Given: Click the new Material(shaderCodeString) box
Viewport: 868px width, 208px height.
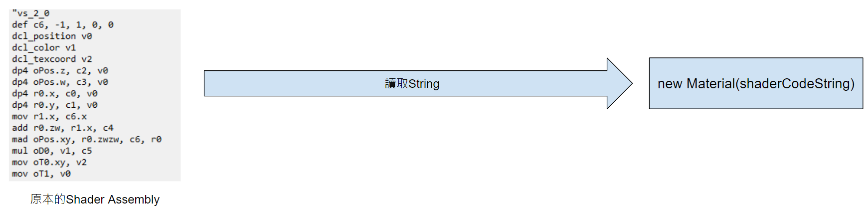Looking at the screenshot, I should coord(755,84).
